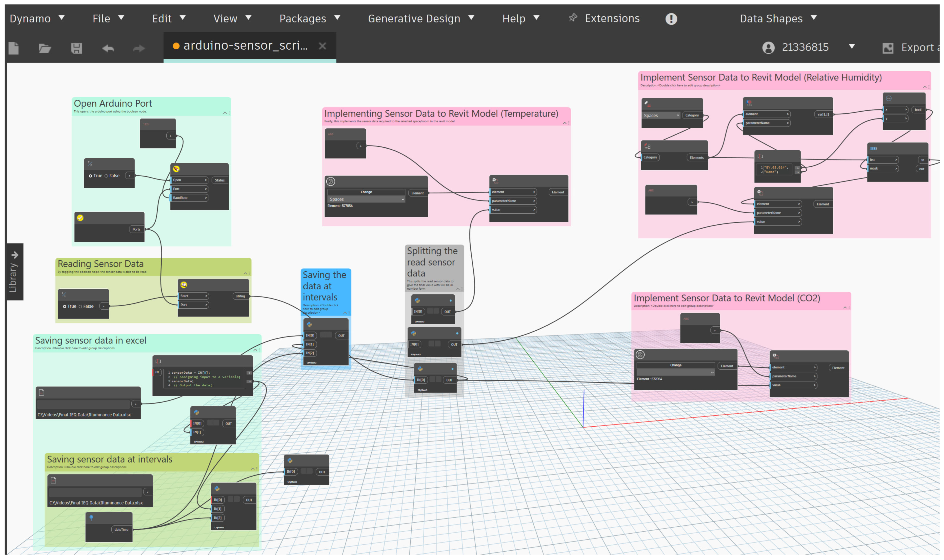
Task: Open the Edit menu
Action: 169,18
